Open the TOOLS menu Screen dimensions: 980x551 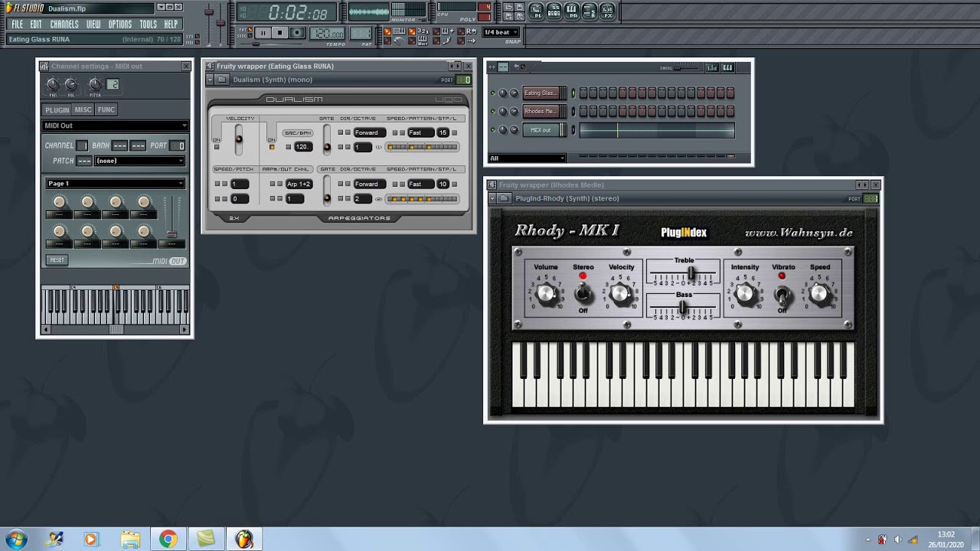click(x=148, y=24)
